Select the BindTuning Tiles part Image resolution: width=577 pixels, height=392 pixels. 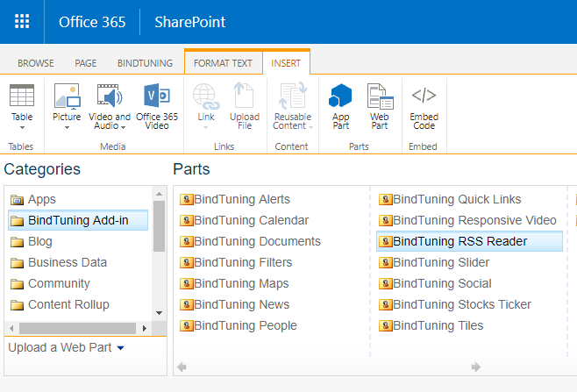pyautogui.click(x=431, y=325)
